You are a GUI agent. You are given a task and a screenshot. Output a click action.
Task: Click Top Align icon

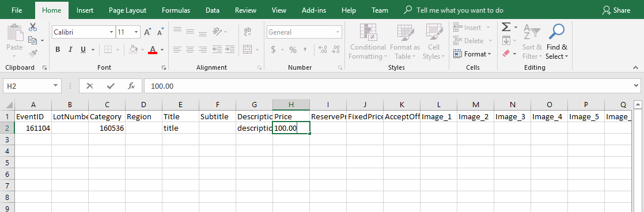point(177,31)
